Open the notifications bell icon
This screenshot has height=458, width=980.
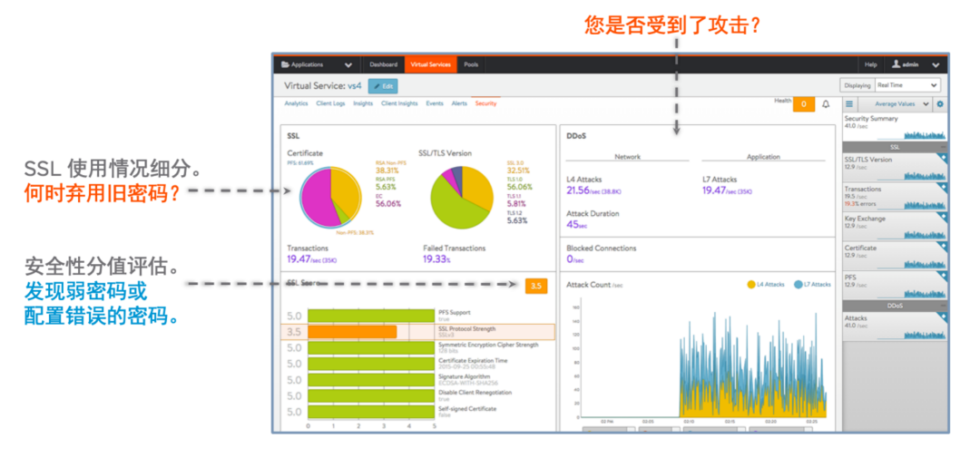click(826, 104)
